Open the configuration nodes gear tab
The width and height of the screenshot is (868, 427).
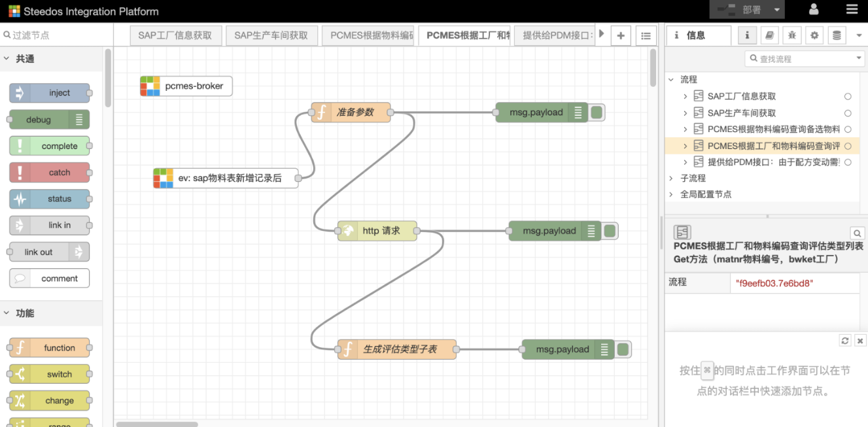pyautogui.click(x=814, y=35)
